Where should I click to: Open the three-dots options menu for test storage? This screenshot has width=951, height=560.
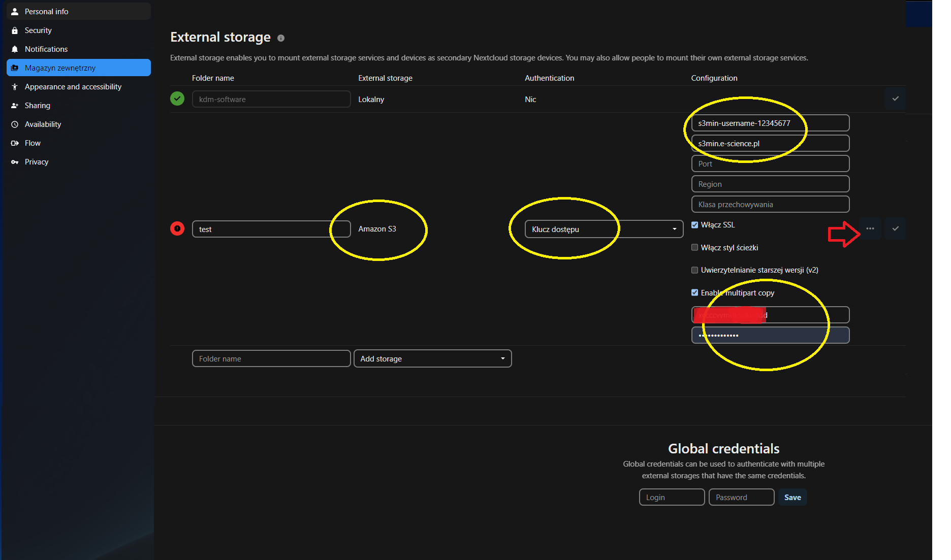870,228
